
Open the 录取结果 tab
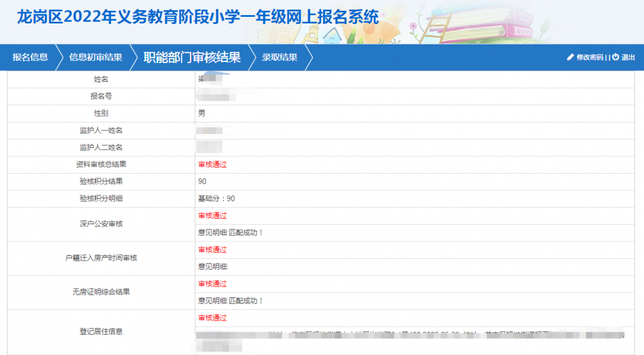[x=280, y=58]
